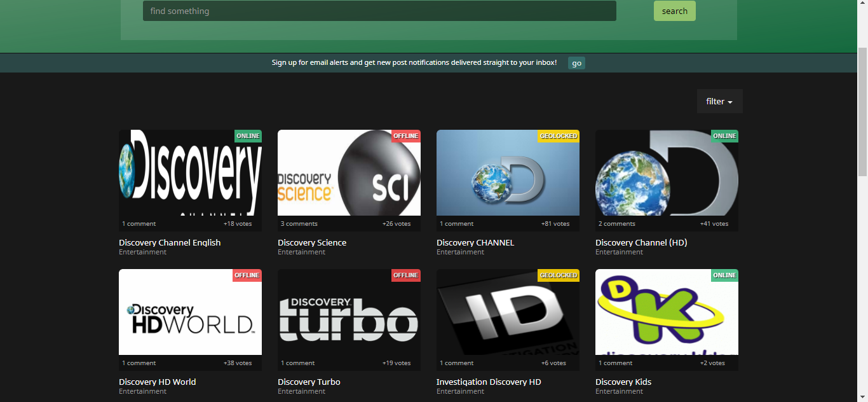Expand the filter dropdown
This screenshot has width=868, height=402.
[x=719, y=102]
